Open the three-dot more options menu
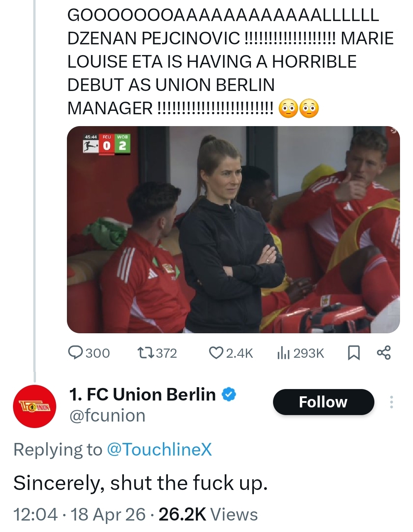Screen dimensions: 413x532 (391, 402)
